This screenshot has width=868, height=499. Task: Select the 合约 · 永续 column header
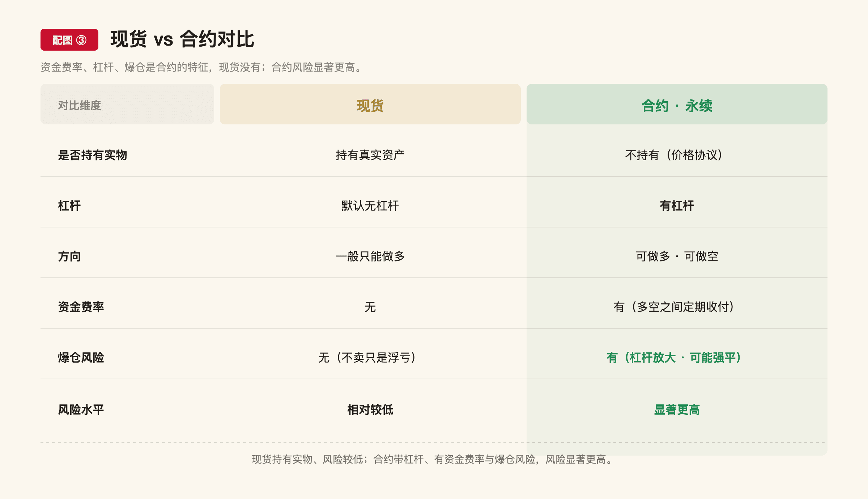677,104
